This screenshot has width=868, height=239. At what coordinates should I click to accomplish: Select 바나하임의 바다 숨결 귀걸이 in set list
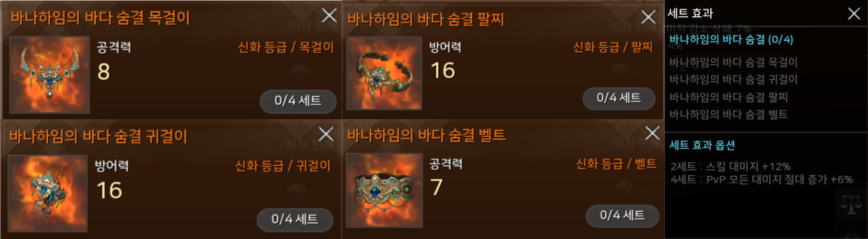point(733,80)
